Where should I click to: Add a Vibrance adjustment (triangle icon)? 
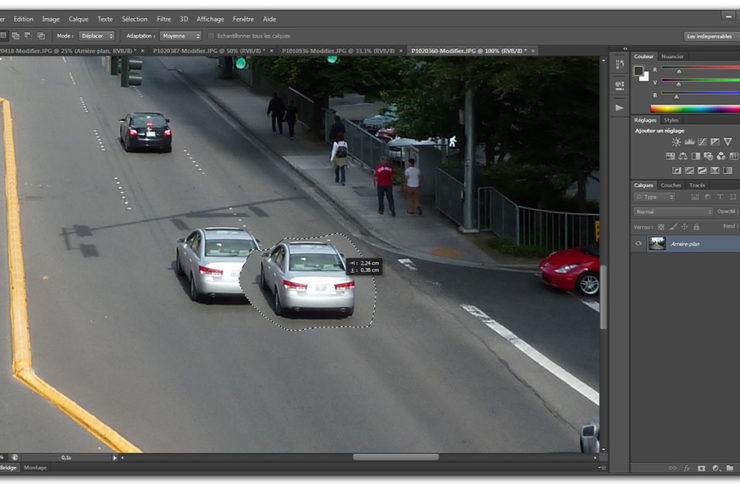pos(728,142)
